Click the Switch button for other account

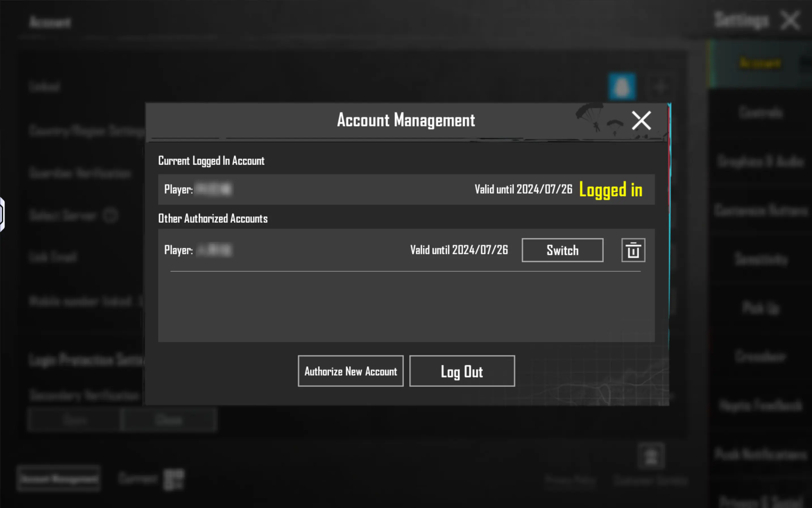562,250
